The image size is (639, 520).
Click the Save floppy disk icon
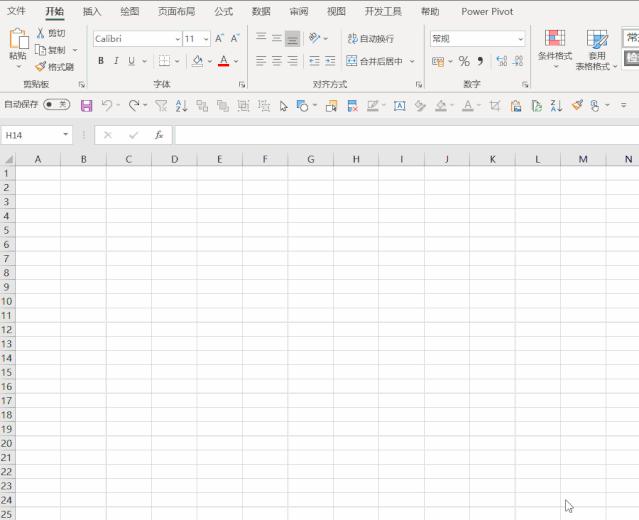[x=86, y=106]
